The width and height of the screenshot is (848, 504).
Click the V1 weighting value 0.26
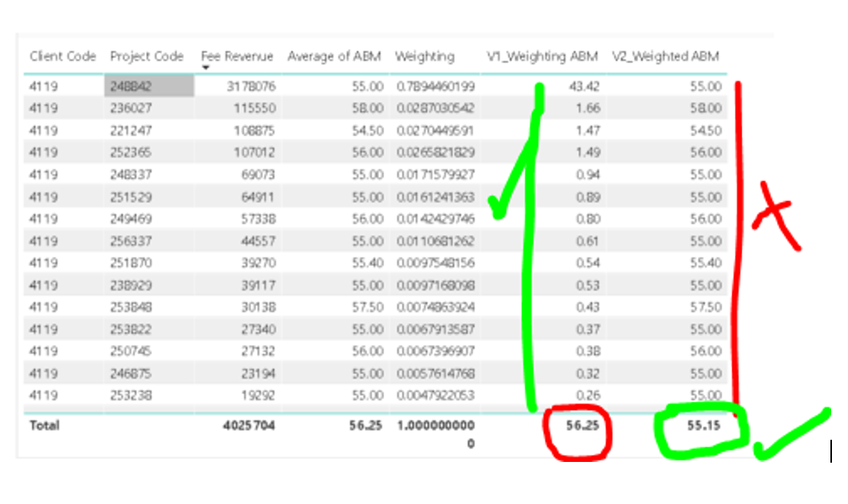[x=588, y=395]
